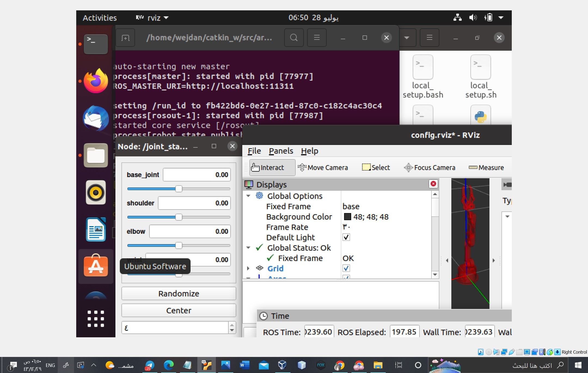Select the Interact tool in RViz
Viewport: 588px width, 373px height.
click(x=272, y=167)
